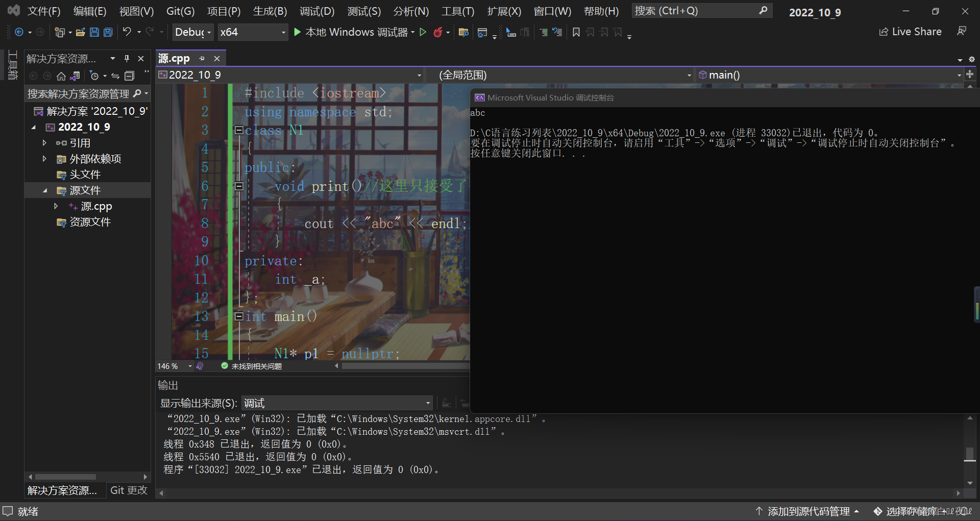Expand the 外部依赖项 tree node

(x=44, y=159)
